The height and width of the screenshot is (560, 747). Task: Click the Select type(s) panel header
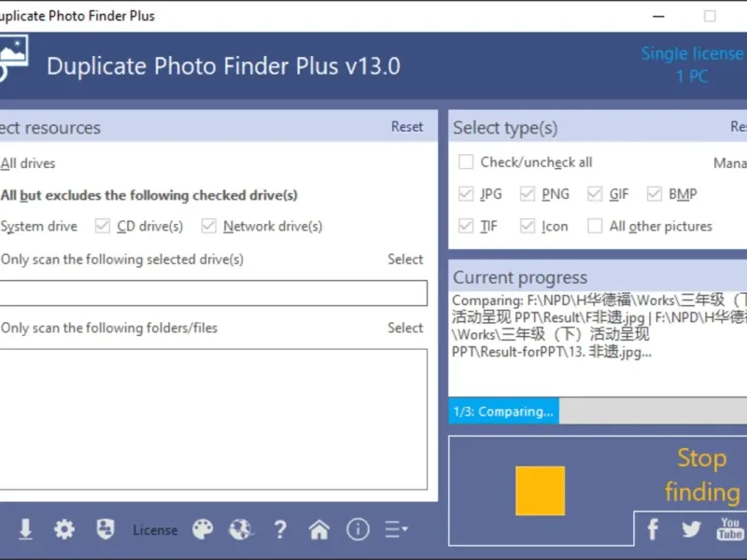598,127
